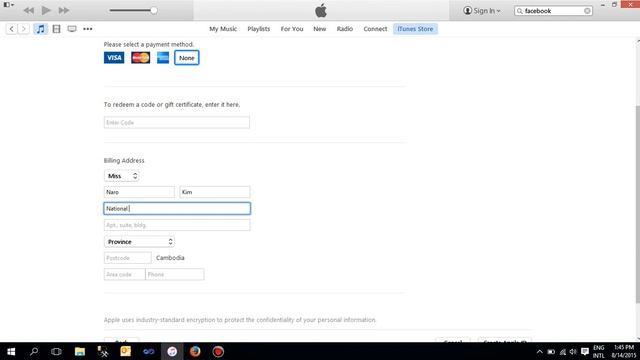Click the volume slider knob

[x=154, y=11]
